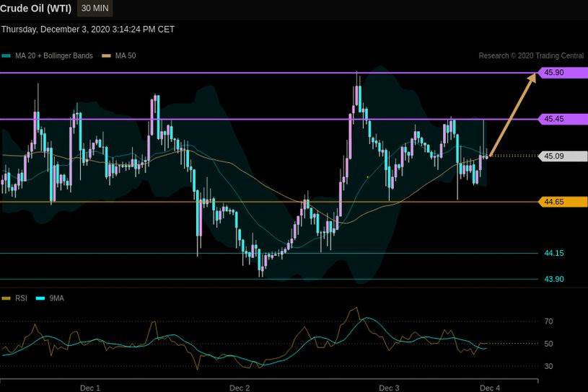The width and height of the screenshot is (588, 392).
Task: Click the MA 20 + Bollinger Bands legend label
Action: pyautogui.click(x=54, y=55)
